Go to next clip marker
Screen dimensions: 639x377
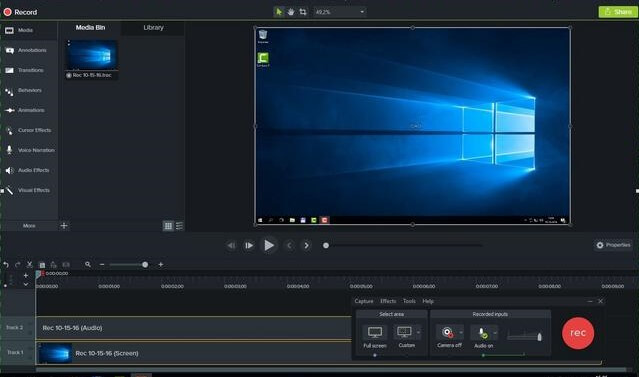[306, 245]
